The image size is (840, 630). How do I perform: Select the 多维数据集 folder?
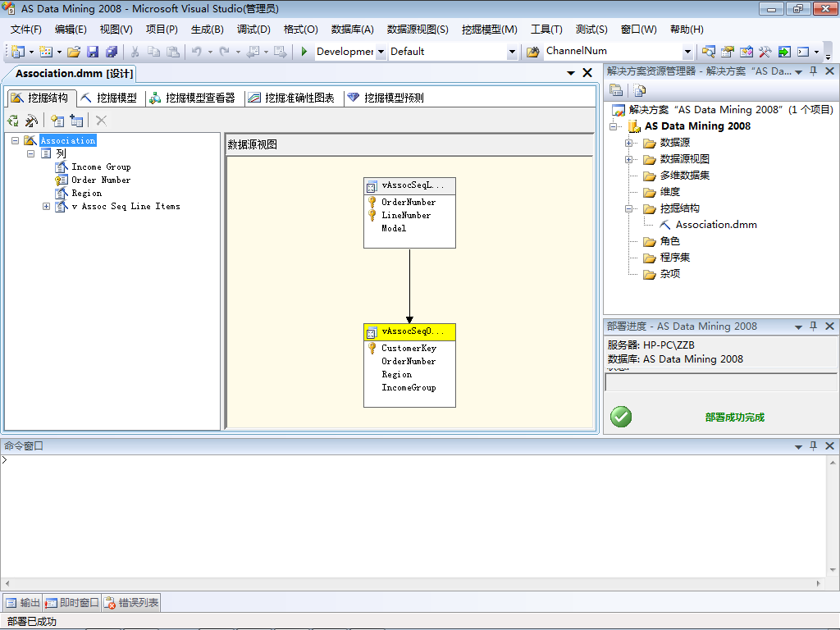(685, 176)
